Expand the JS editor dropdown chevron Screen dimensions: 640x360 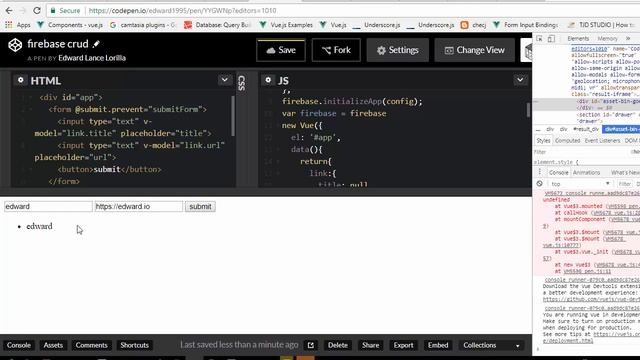click(520, 80)
